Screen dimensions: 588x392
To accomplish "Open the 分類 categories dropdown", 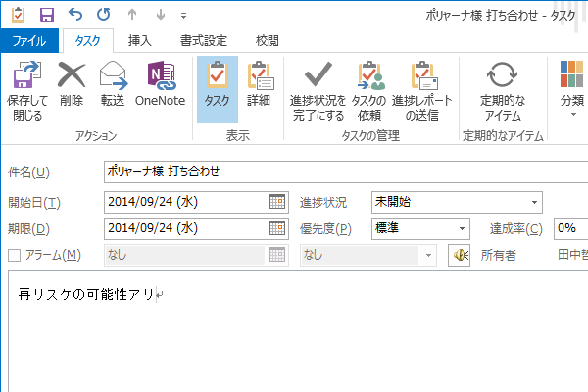I will coord(572,89).
